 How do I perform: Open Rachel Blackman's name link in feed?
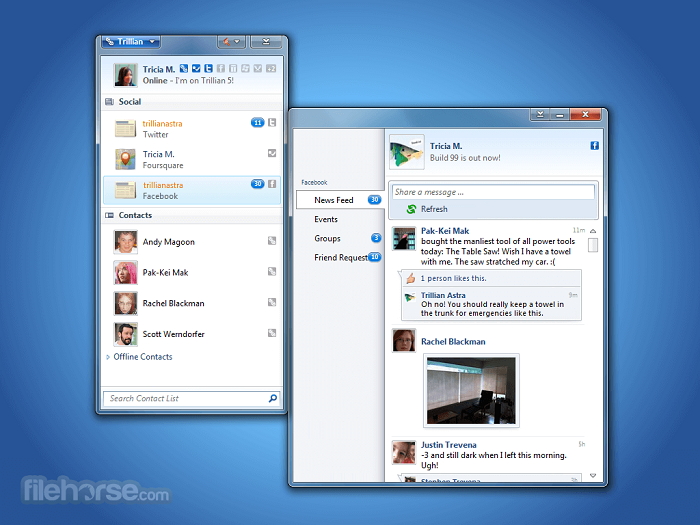(453, 341)
